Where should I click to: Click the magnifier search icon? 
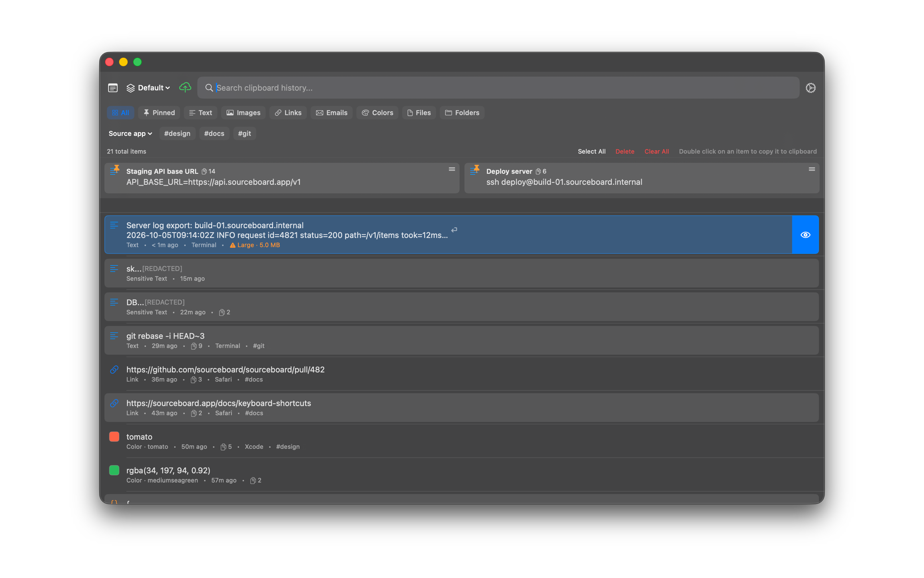pos(209,88)
